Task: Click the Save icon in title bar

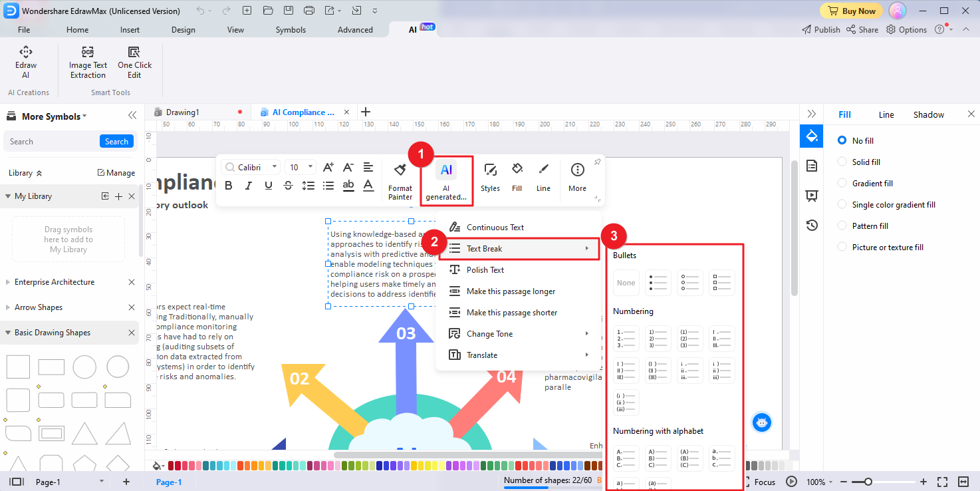Action: pos(288,11)
